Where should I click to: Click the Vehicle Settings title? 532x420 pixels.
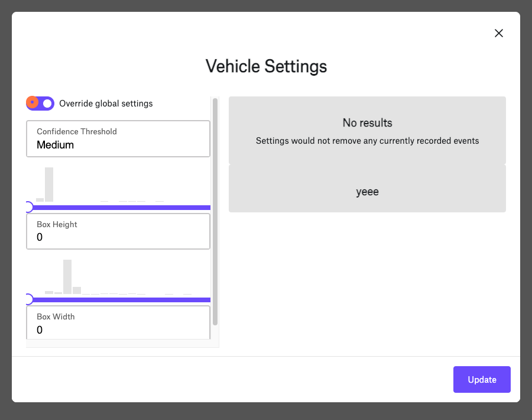pos(266,66)
